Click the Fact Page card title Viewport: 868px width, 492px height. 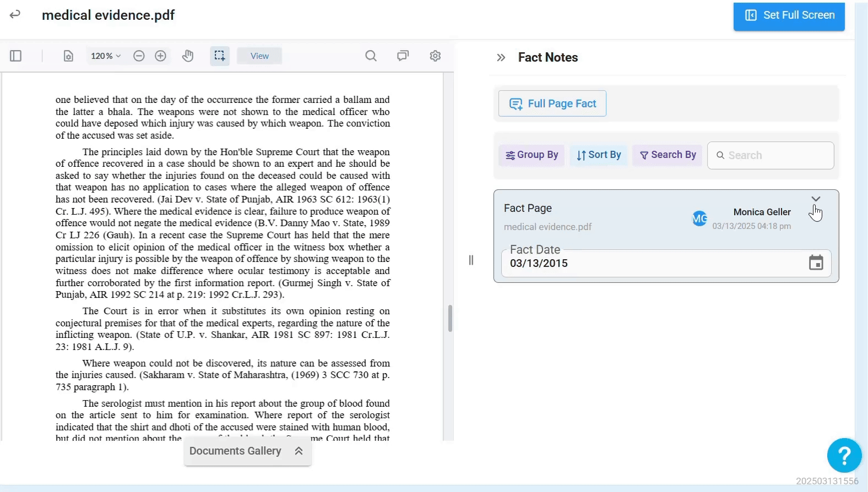coord(528,208)
